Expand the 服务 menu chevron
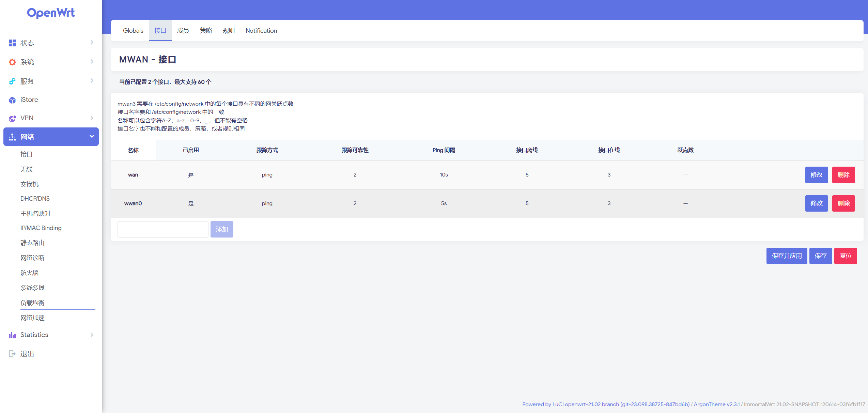Screen dimensions: 868x413 [92, 80]
